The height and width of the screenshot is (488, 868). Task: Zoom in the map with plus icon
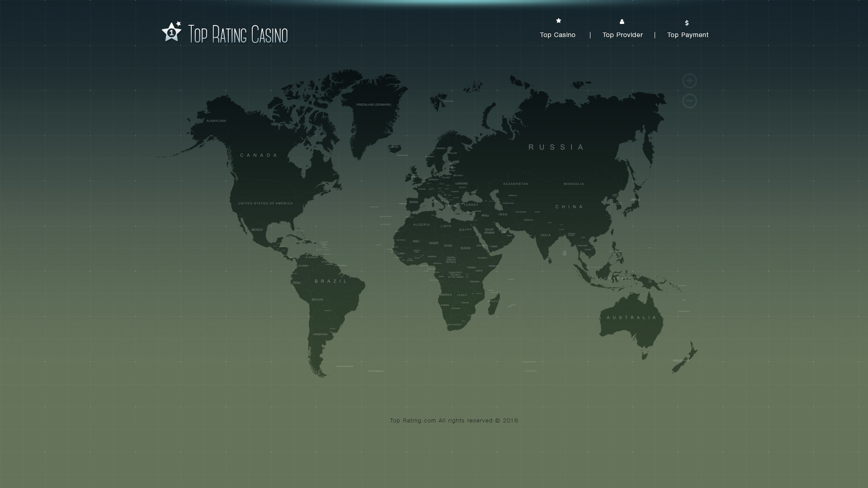click(x=689, y=81)
